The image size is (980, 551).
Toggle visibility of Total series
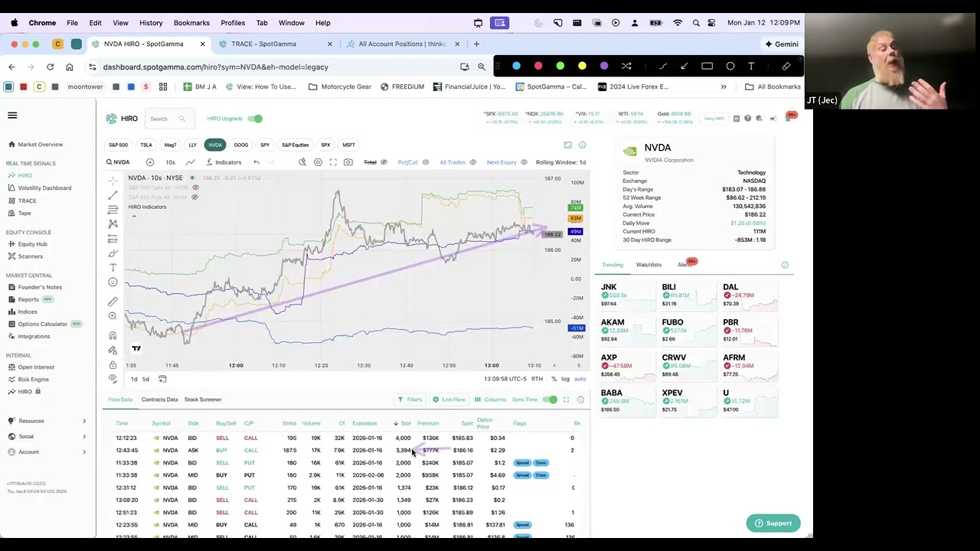[x=384, y=162]
